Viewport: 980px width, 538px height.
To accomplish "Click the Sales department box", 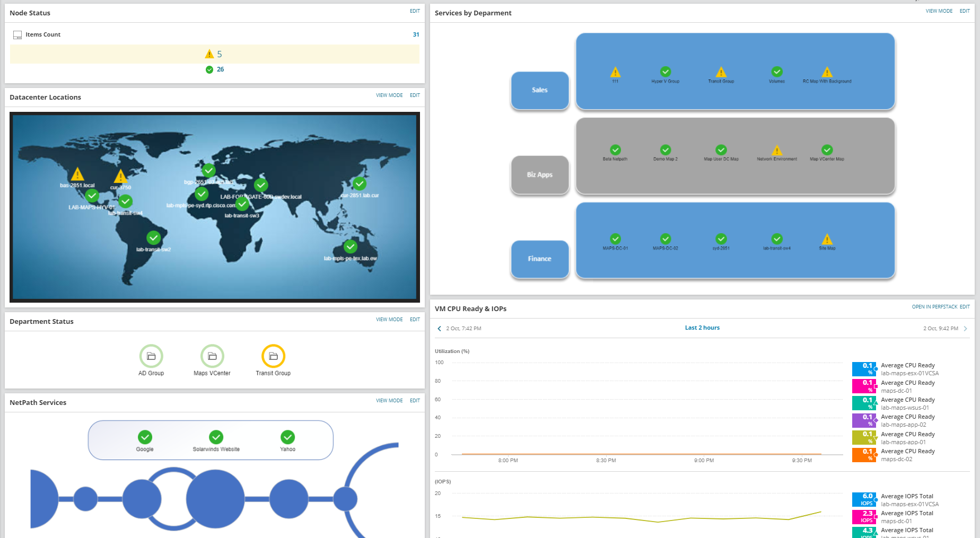I will pyautogui.click(x=540, y=90).
